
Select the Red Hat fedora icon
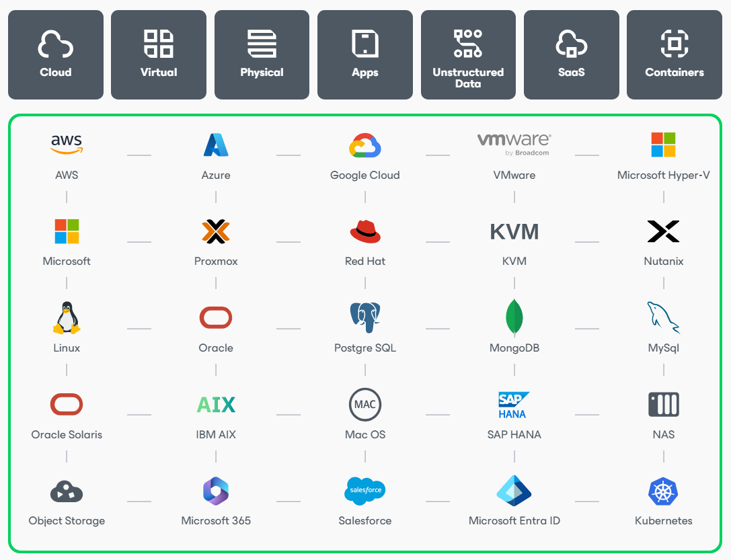click(364, 231)
